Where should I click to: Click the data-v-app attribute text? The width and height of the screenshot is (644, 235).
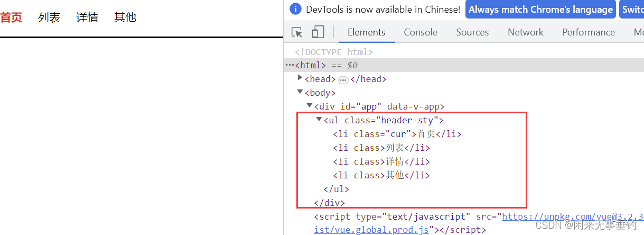pos(414,106)
